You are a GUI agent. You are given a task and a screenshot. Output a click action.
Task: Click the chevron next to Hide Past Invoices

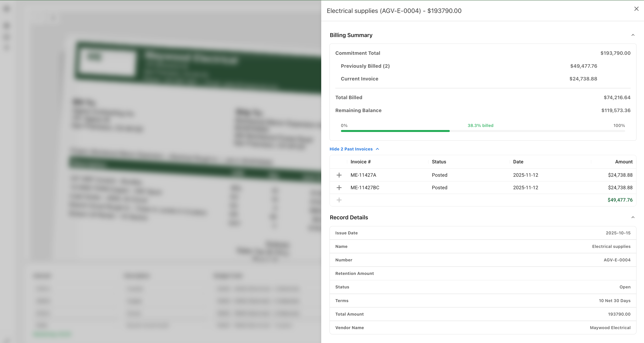pyautogui.click(x=377, y=149)
